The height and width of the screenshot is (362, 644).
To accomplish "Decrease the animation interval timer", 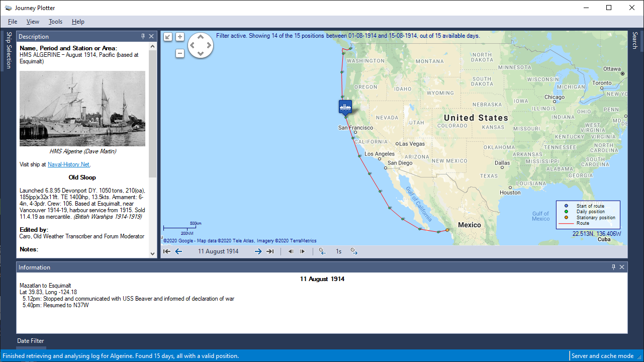I will pos(323,251).
